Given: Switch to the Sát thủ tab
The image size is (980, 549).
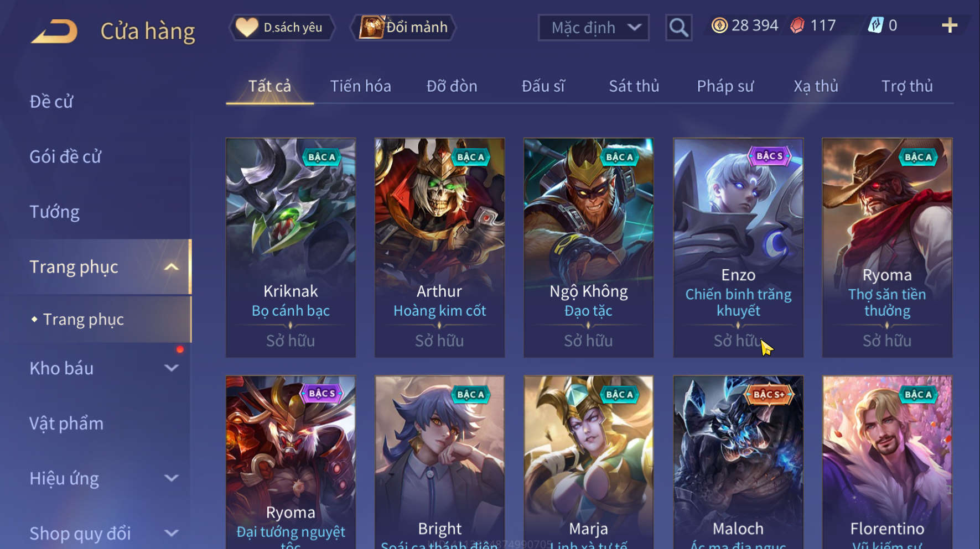Looking at the screenshot, I should point(634,86).
